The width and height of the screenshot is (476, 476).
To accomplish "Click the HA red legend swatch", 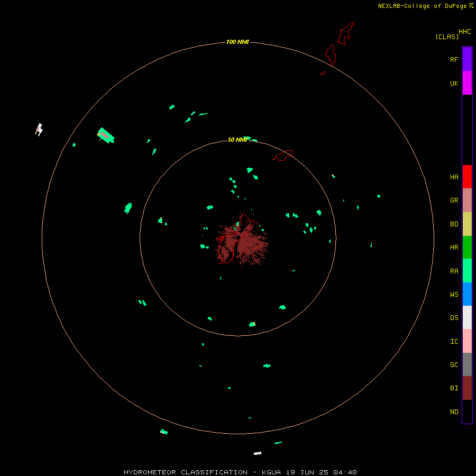I will coord(467,177).
